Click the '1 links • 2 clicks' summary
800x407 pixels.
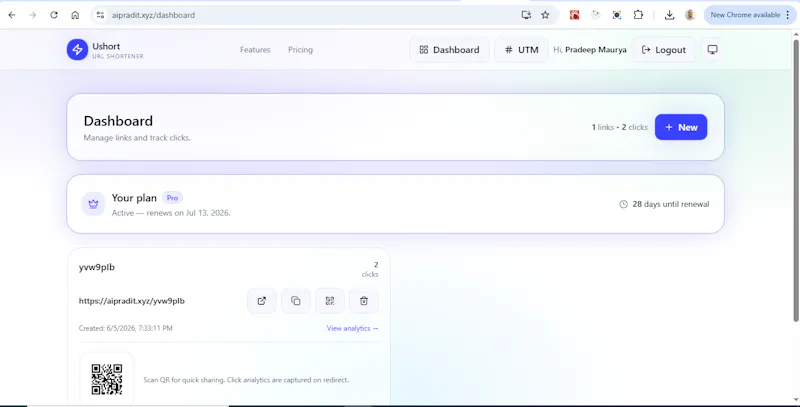619,127
